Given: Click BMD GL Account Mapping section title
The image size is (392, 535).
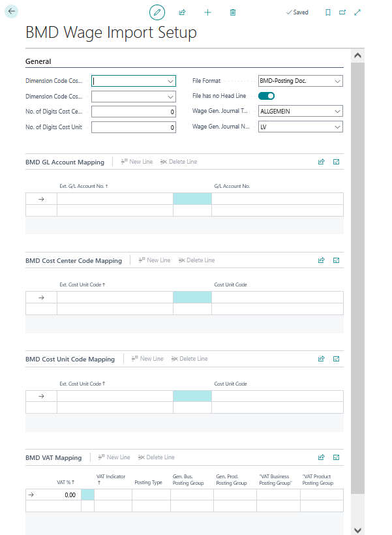Looking at the screenshot, I should 65,162.
